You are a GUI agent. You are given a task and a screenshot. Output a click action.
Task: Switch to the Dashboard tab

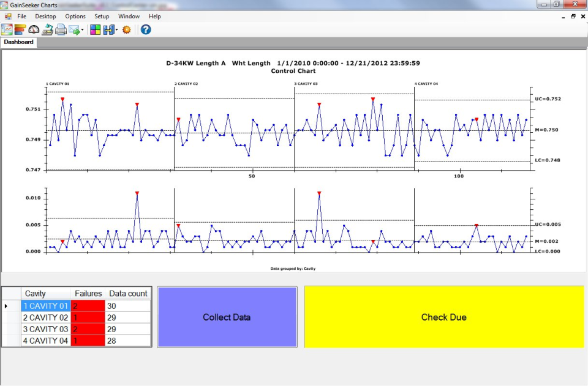point(19,42)
